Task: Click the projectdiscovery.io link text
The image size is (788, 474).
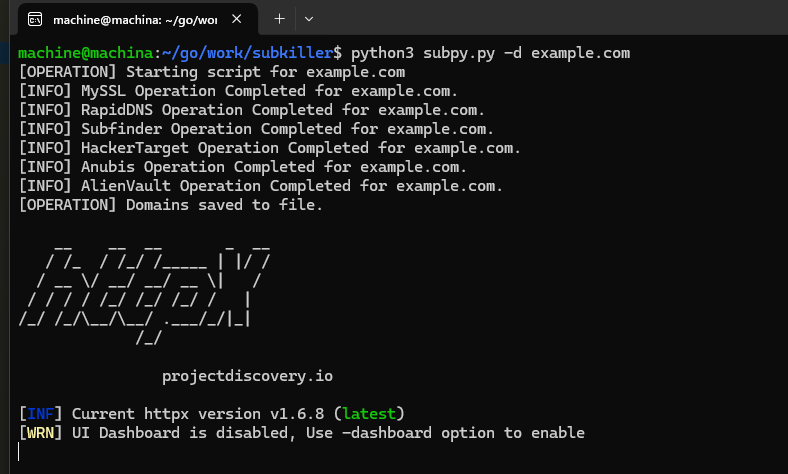Action: point(247,376)
